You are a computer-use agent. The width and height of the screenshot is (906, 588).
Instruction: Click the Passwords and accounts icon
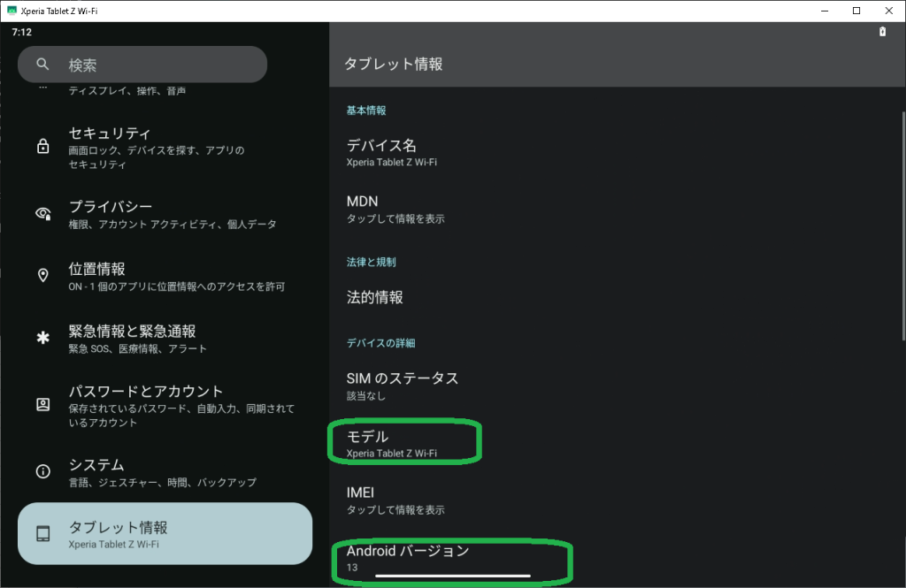click(x=42, y=404)
